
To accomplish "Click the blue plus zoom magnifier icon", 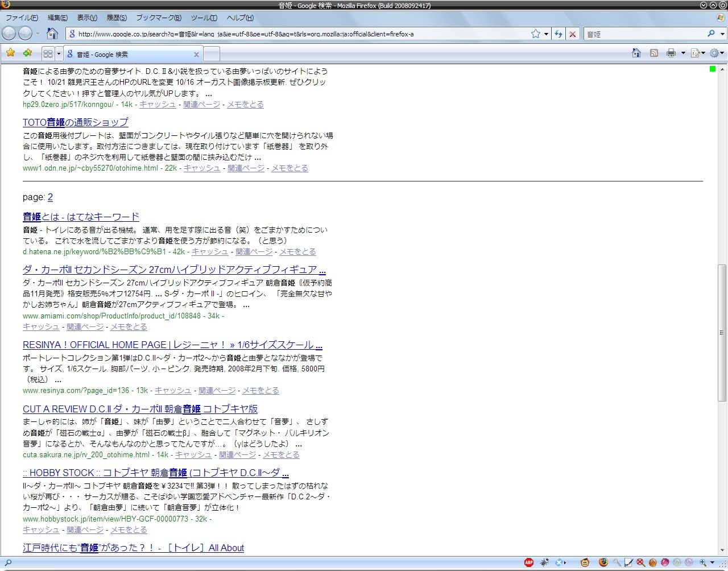I will tap(704, 562).
